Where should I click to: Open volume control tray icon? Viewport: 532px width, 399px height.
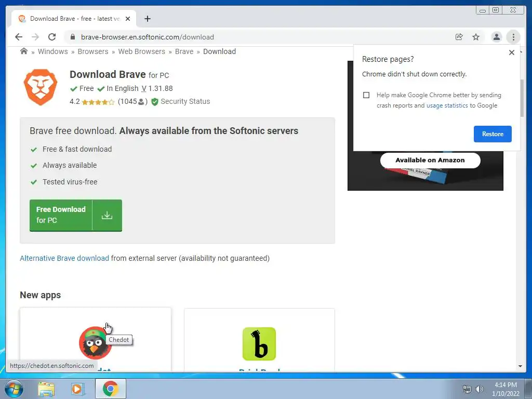click(x=480, y=390)
